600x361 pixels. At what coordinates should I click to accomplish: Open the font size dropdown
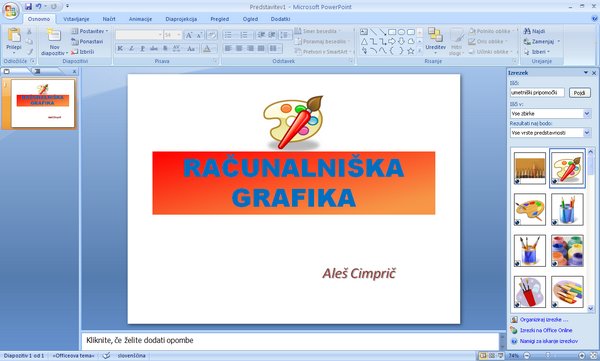[178, 35]
